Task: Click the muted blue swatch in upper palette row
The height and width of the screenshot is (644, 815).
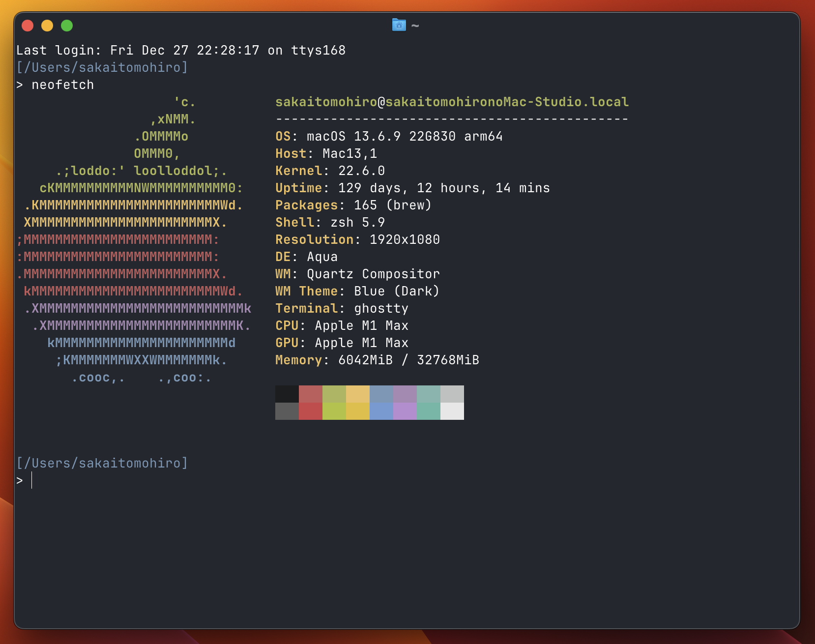Action: 381,394
